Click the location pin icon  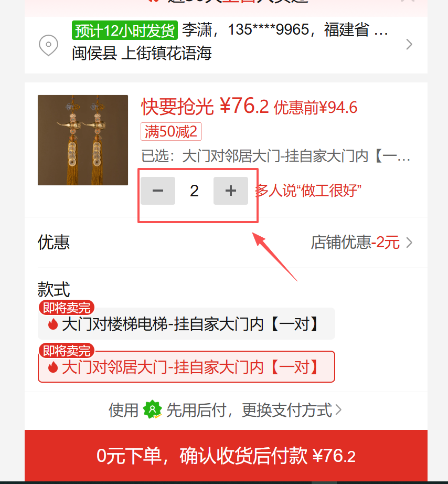(48, 45)
